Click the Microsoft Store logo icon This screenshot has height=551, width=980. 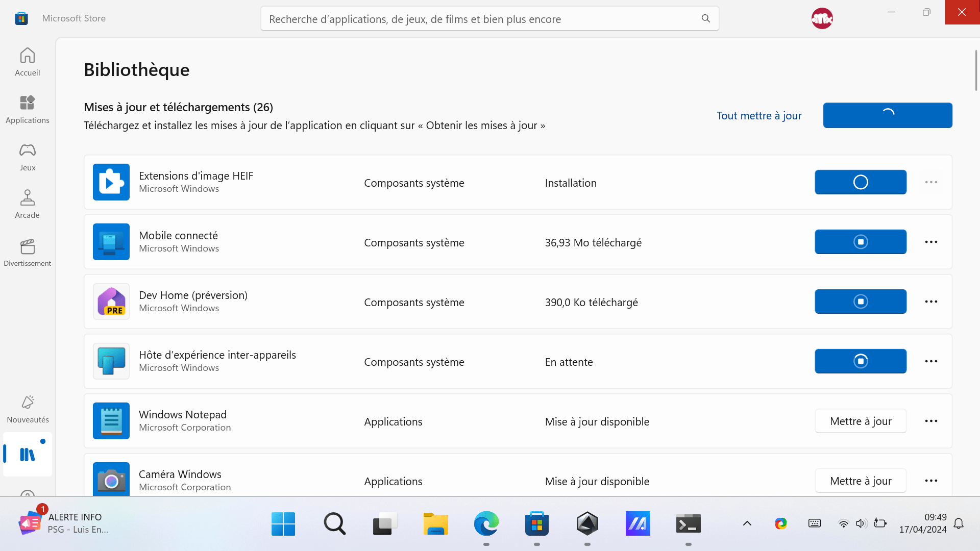tap(21, 18)
